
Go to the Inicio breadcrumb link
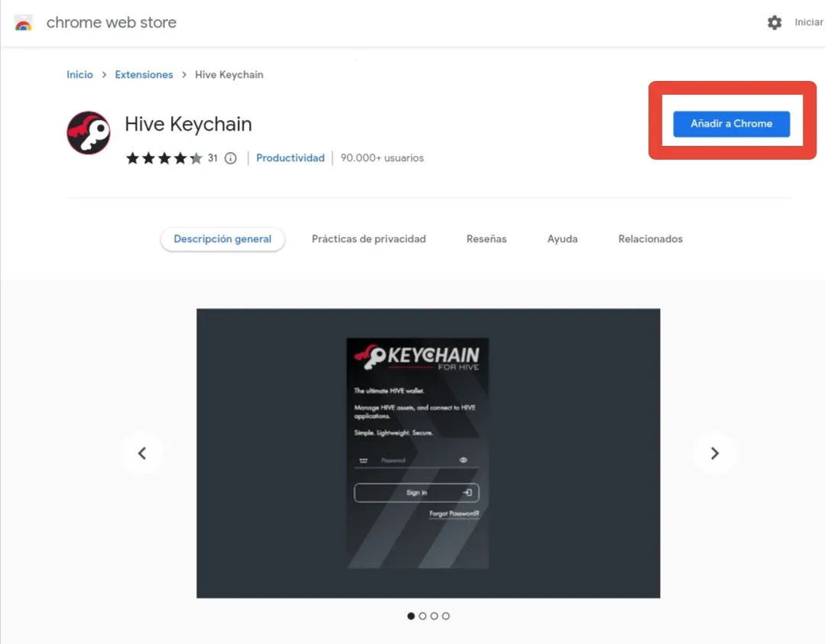(x=79, y=75)
